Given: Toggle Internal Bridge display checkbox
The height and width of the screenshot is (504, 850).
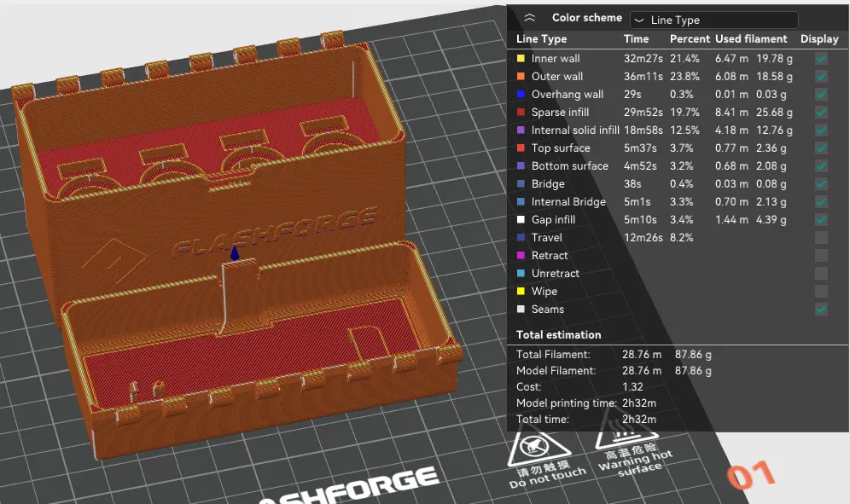Looking at the screenshot, I should pyautogui.click(x=821, y=201).
